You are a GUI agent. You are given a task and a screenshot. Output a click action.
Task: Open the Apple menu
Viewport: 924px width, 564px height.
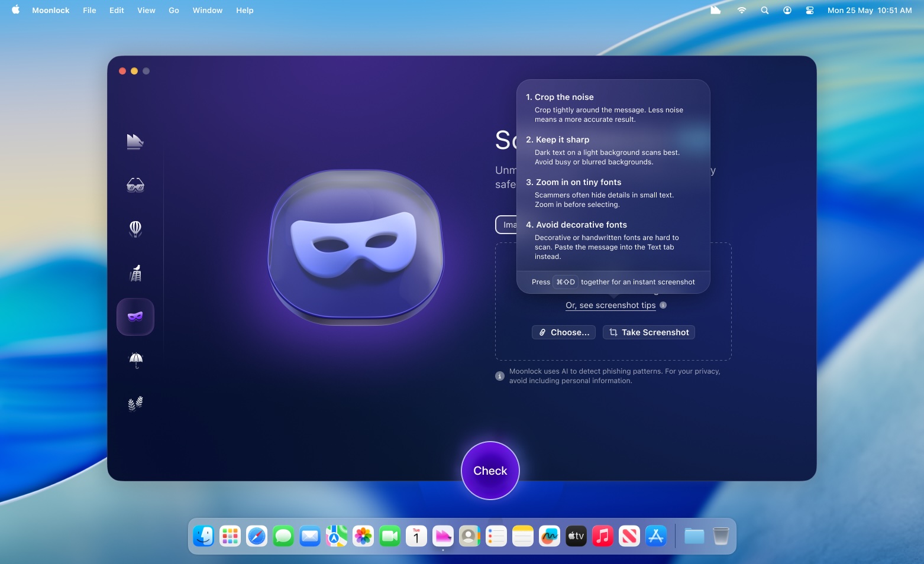pyautogui.click(x=16, y=10)
